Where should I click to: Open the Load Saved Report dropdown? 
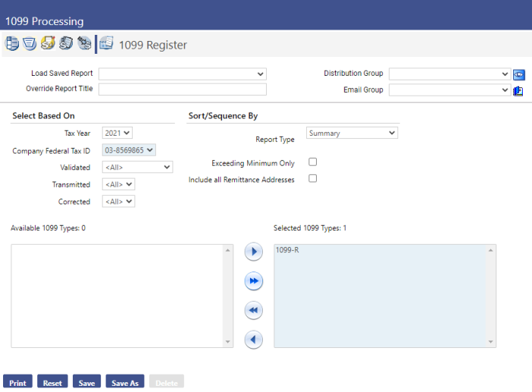coord(182,74)
